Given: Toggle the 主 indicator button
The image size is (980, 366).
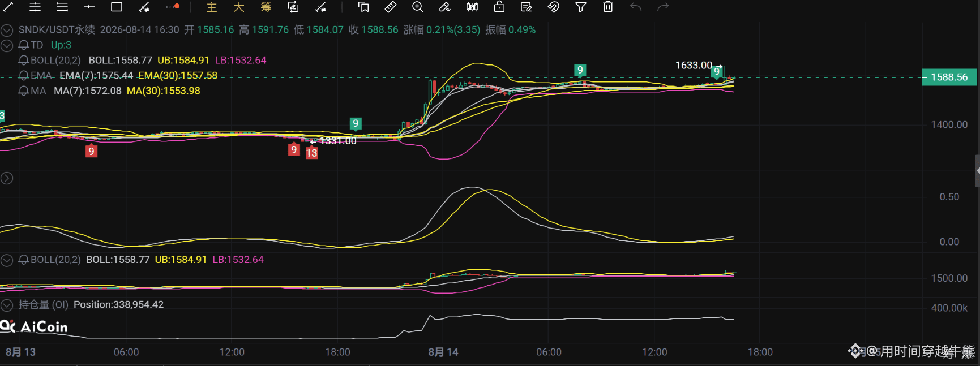Looking at the screenshot, I should pyautogui.click(x=212, y=7).
